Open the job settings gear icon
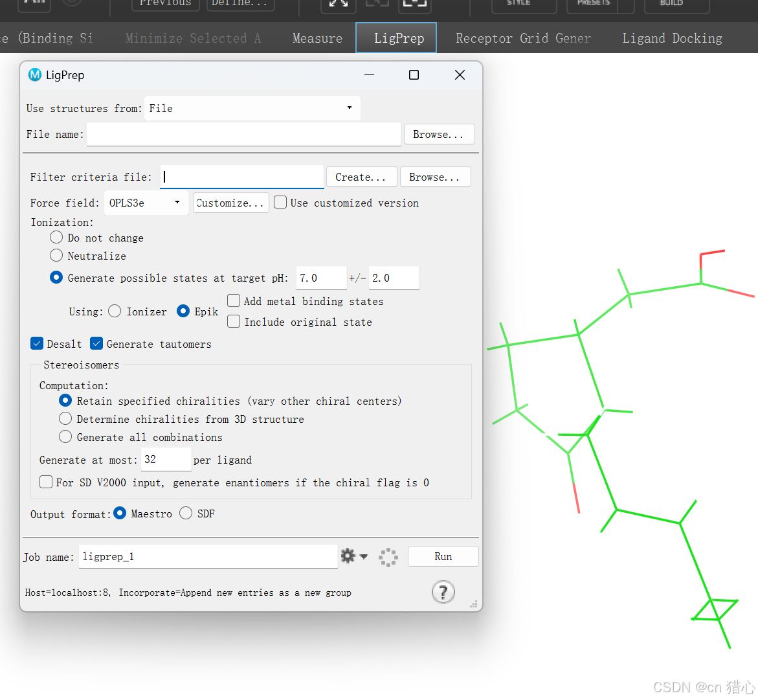The height and width of the screenshot is (700, 758). (348, 556)
